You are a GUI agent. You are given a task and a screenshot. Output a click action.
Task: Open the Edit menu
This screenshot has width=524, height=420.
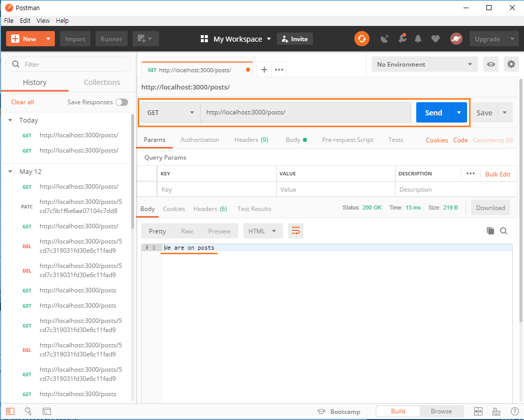tap(25, 21)
